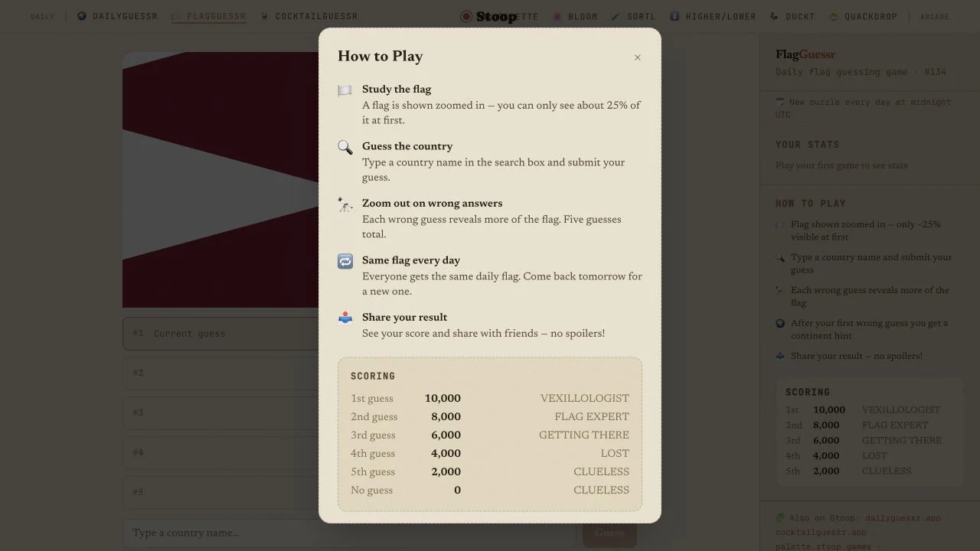Open CocktailGuessr from the top navigation

pos(316,16)
